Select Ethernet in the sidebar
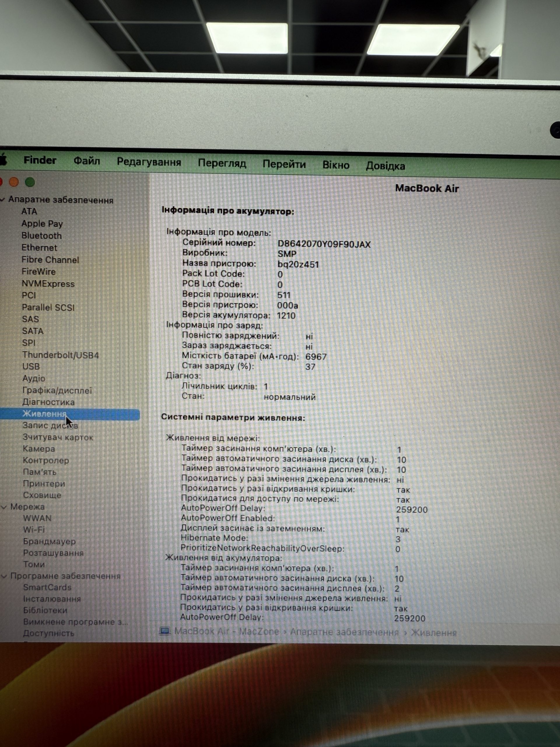The height and width of the screenshot is (747, 560). coord(39,247)
